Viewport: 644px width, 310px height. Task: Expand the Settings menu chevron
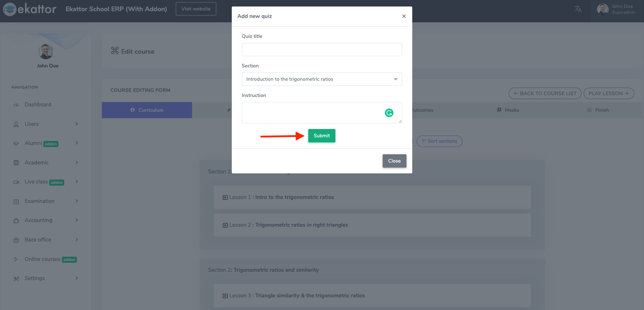pyautogui.click(x=77, y=278)
